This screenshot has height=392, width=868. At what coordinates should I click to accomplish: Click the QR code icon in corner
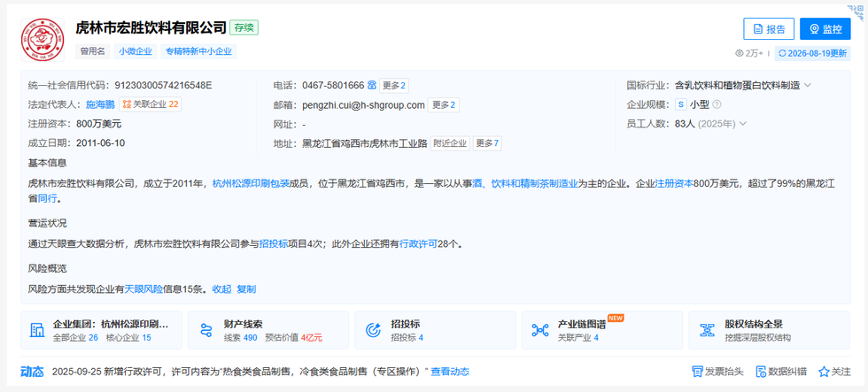coord(856,12)
